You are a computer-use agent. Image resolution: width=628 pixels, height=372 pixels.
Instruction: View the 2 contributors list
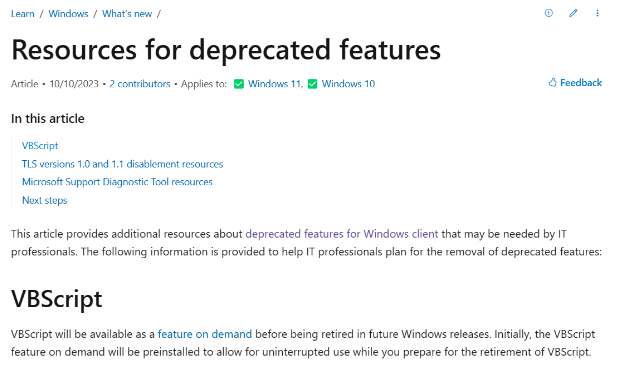click(x=140, y=84)
